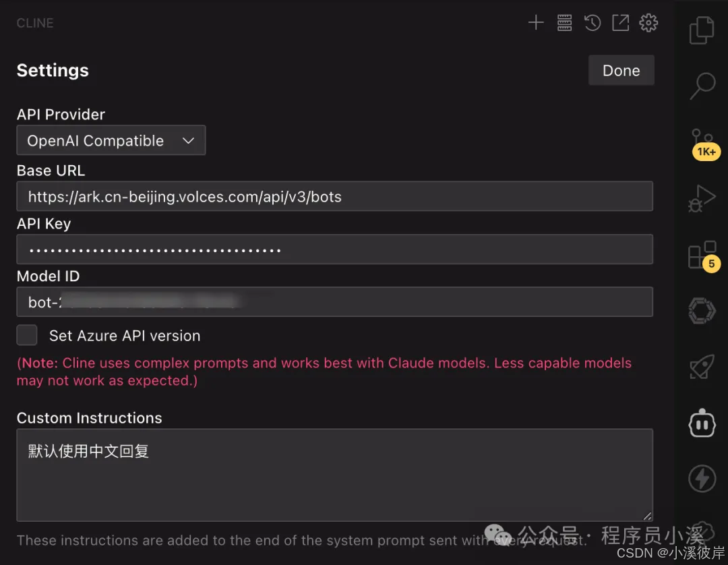This screenshot has width=728, height=565.
Task: Click the 'These instructions are added' hint text
Action: pos(302,540)
